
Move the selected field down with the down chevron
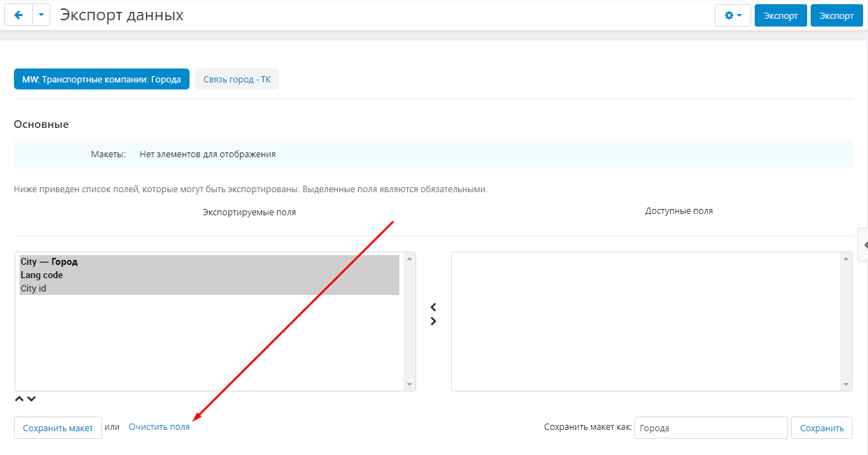(31, 399)
